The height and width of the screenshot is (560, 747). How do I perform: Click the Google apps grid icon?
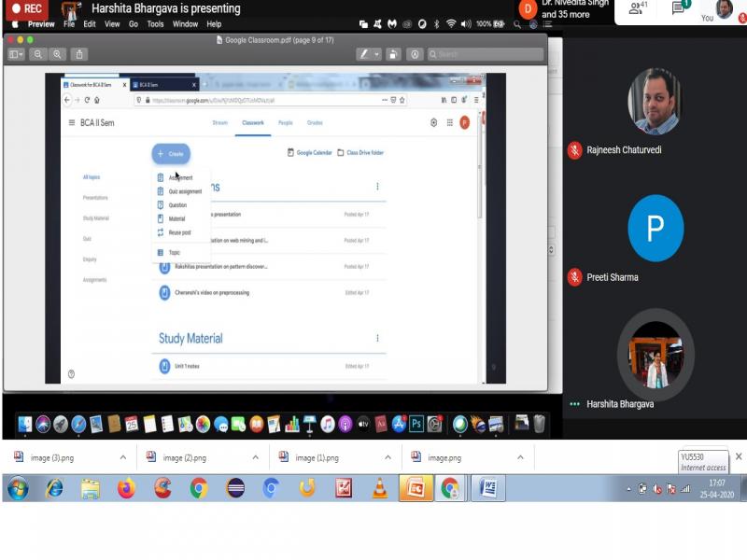coord(449,122)
